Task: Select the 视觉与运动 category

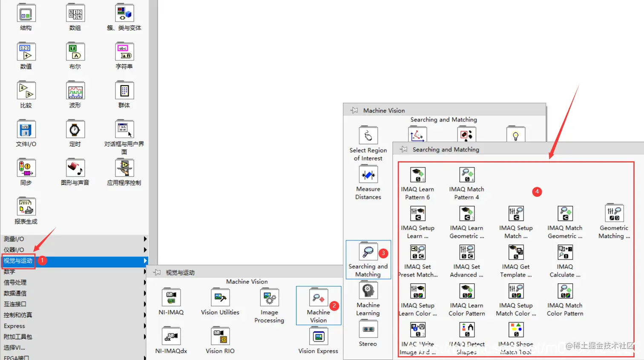Action: 75,261
